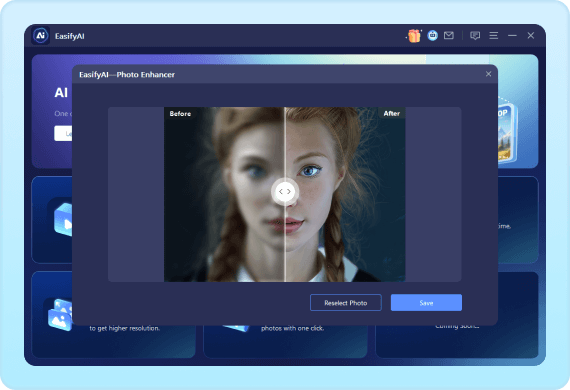Close the Photo Enhancer dialog
Image resolution: width=570 pixels, height=390 pixels.
tap(488, 74)
